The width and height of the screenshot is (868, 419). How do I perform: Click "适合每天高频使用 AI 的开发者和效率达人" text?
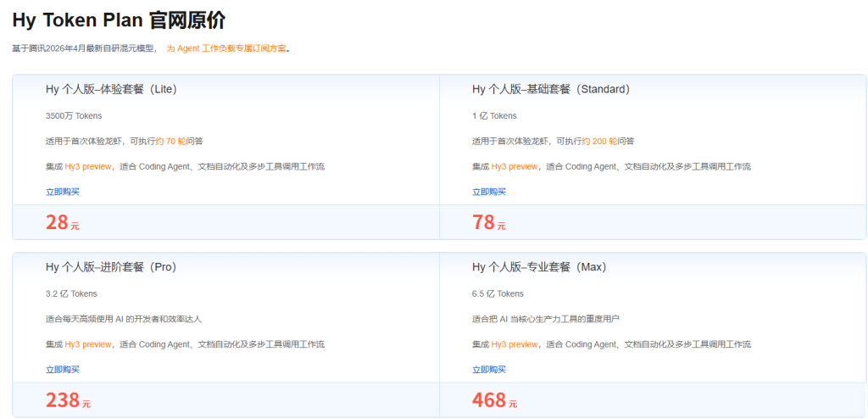124,319
